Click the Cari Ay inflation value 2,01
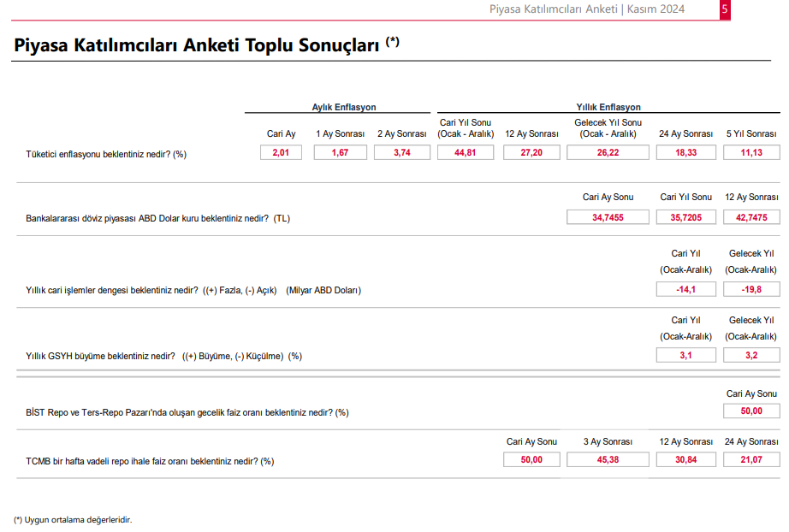 (282, 152)
